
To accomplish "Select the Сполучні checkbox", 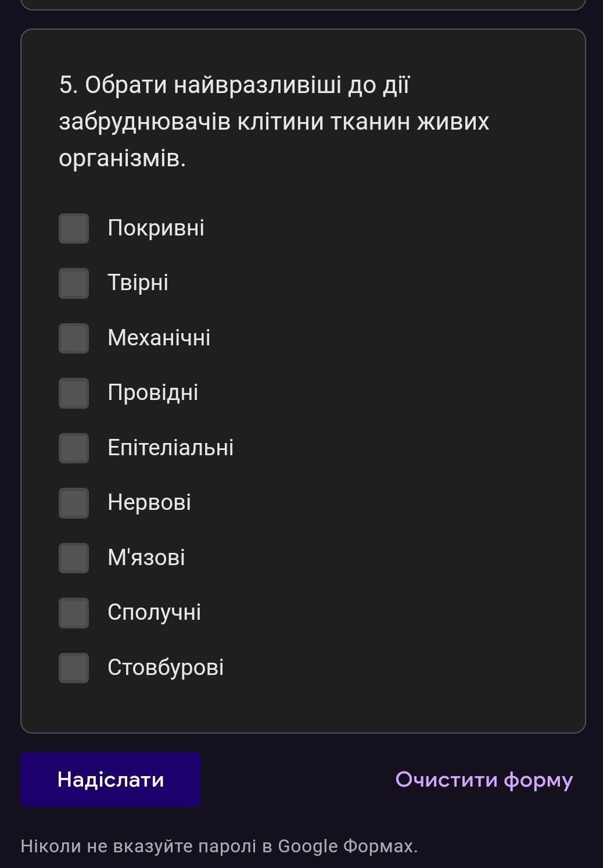I will coord(74,613).
